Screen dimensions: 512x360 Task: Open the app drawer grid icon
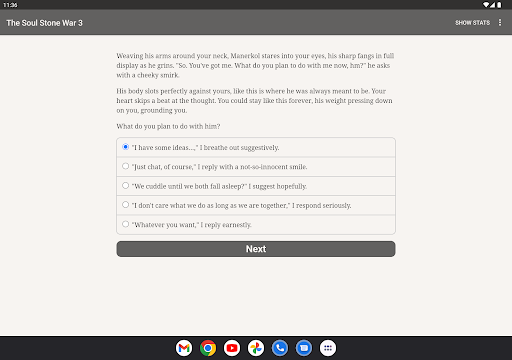328,348
